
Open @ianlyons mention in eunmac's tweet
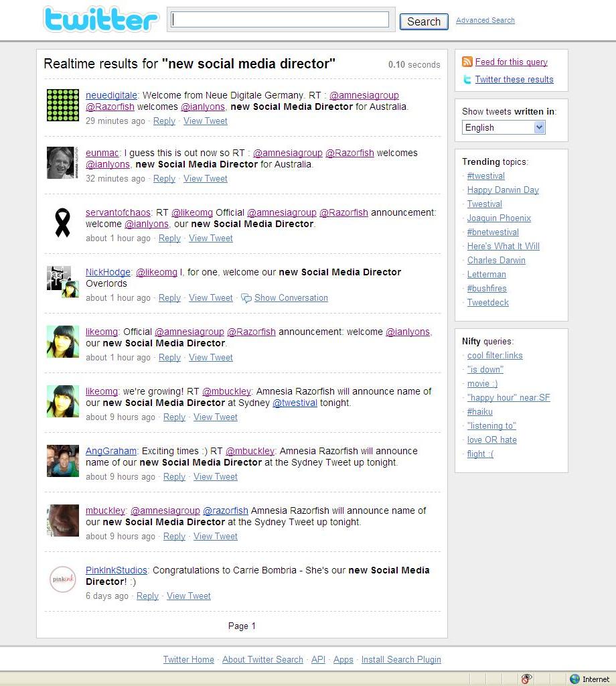click(108, 165)
